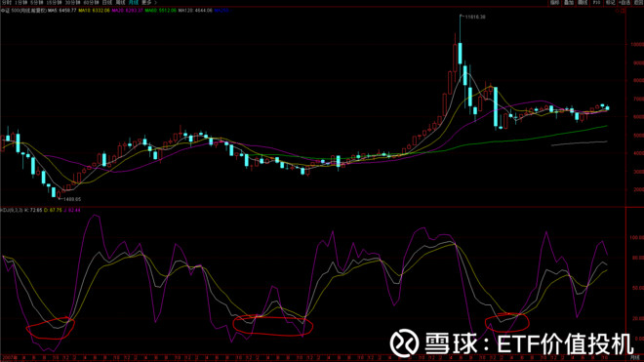This screenshot has width=644, height=362.
Task: Select the 1分钟 period tab
Action: [20, 3]
